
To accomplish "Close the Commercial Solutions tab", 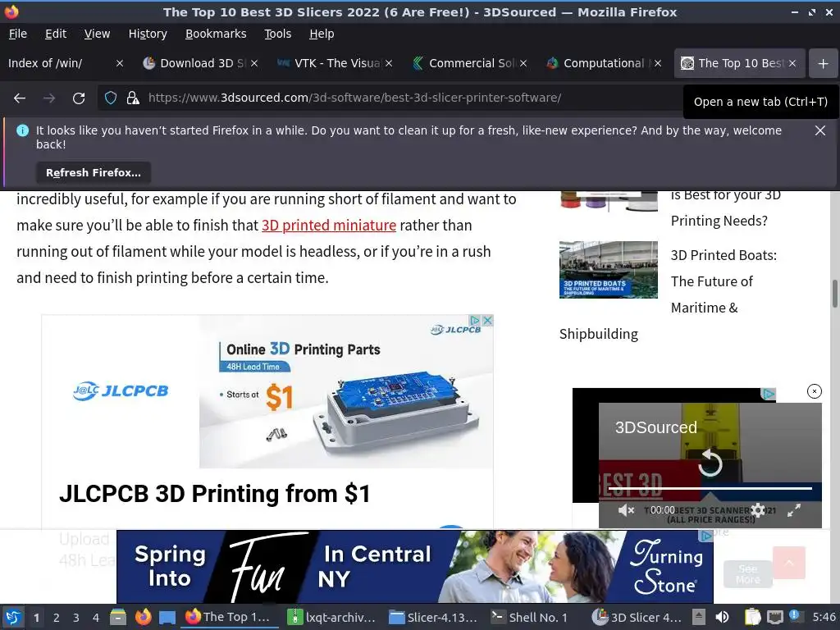I will coord(523,63).
